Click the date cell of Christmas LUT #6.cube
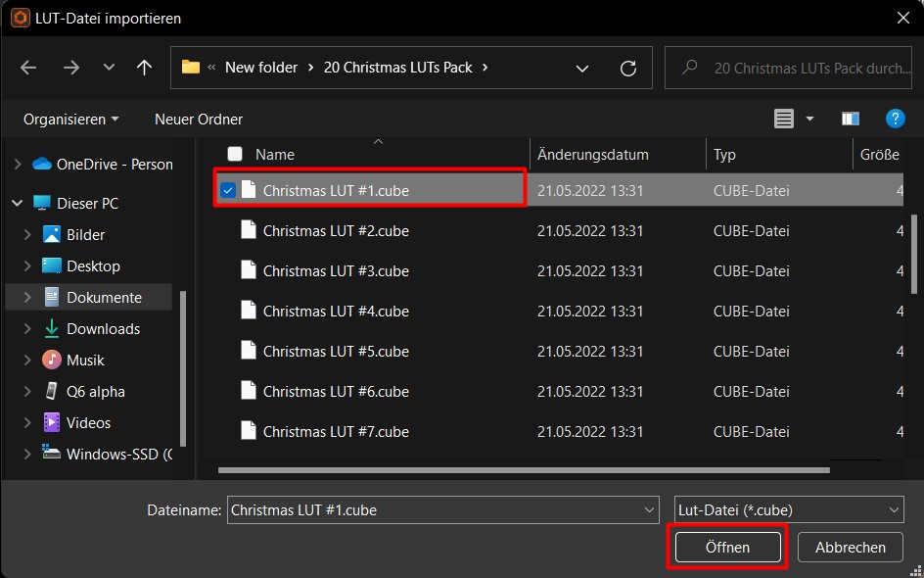924x578 pixels. [590, 392]
